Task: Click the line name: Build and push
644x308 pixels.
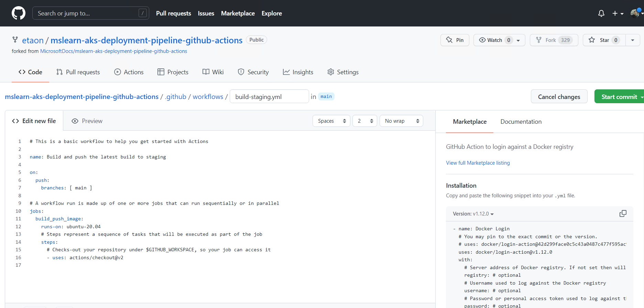Action: (x=98, y=157)
